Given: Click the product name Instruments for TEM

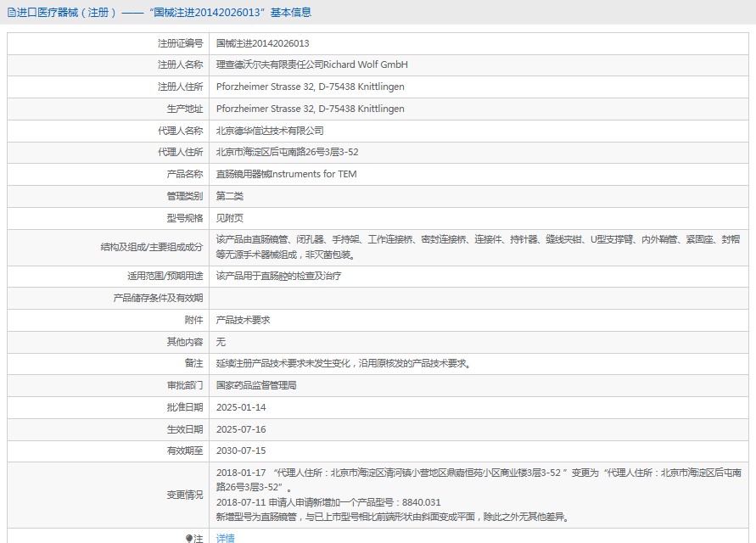Looking at the screenshot, I should [x=286, y=174].
